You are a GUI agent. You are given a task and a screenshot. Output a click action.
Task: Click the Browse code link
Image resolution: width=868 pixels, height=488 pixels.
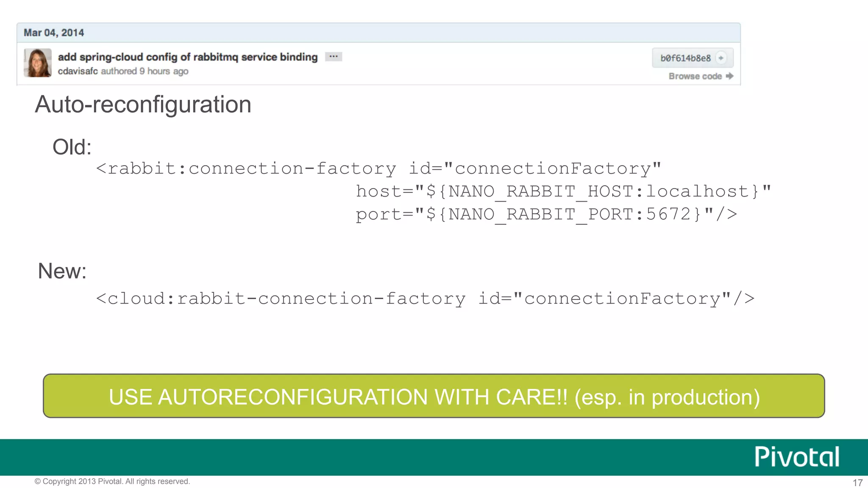(x=701, y=76)
